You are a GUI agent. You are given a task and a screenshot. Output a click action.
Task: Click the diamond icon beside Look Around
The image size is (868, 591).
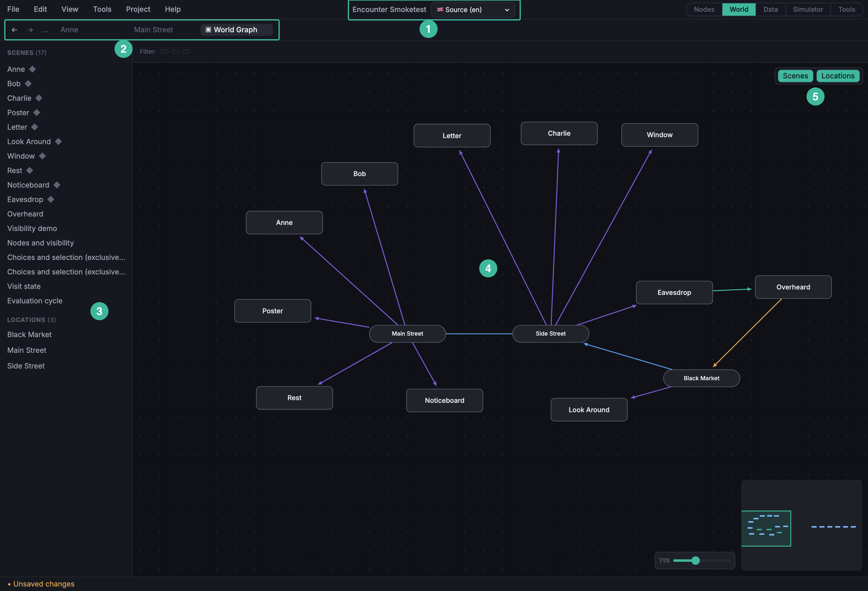(x=58, y=142)
